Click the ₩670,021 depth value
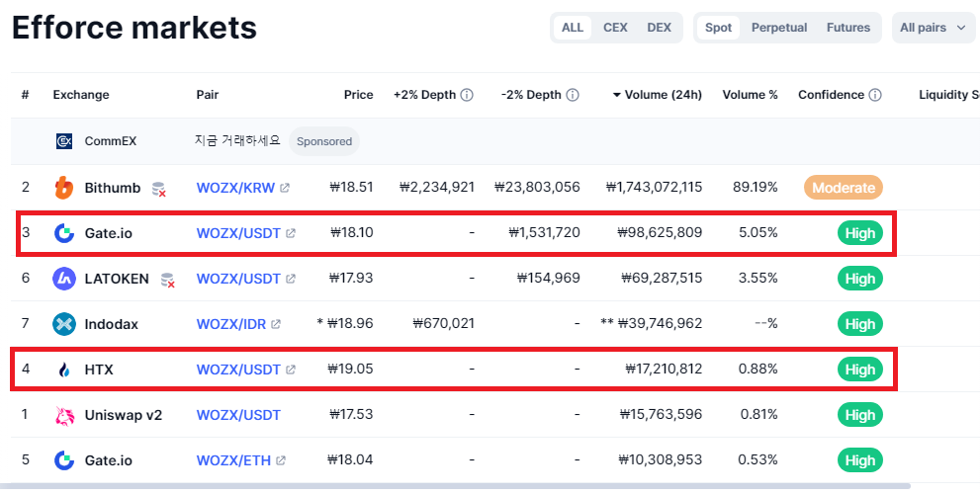 click(443, 324)
